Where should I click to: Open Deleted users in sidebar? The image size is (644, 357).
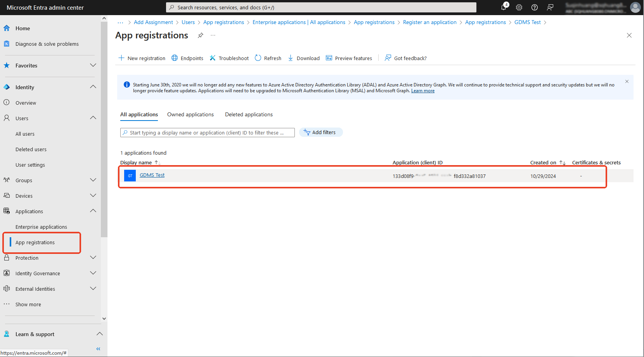pyautogui.click(x=31, y=149)
